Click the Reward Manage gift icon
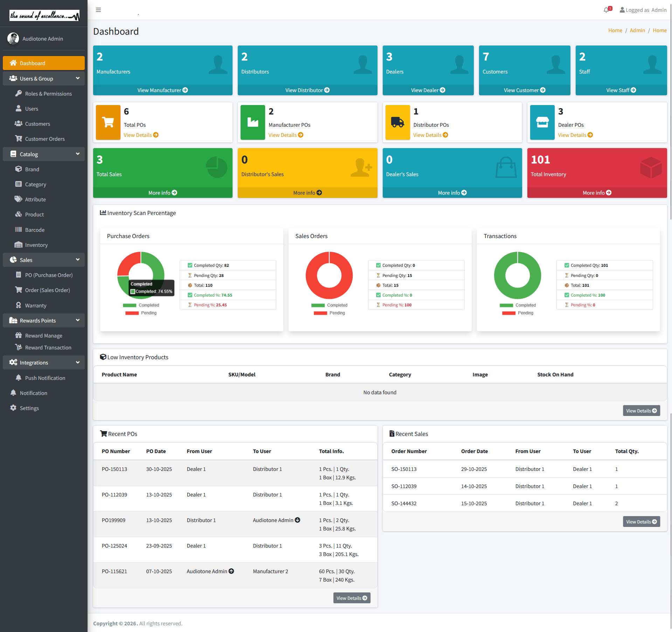 pyautogui.click(x=19, y=335)
